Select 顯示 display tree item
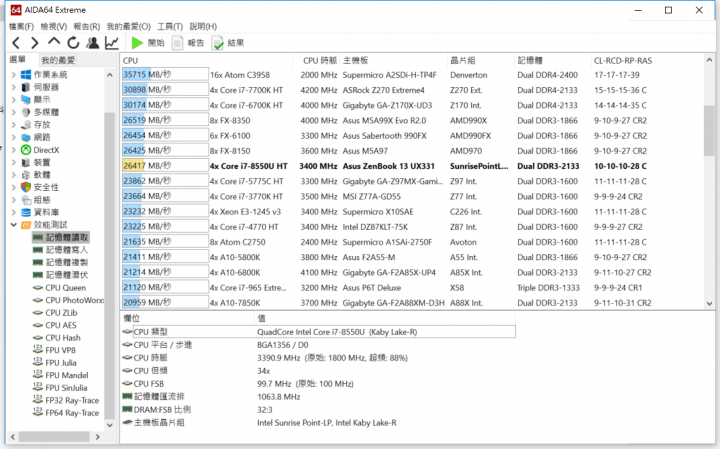The image size is (720, 449). tap(36, 100)
